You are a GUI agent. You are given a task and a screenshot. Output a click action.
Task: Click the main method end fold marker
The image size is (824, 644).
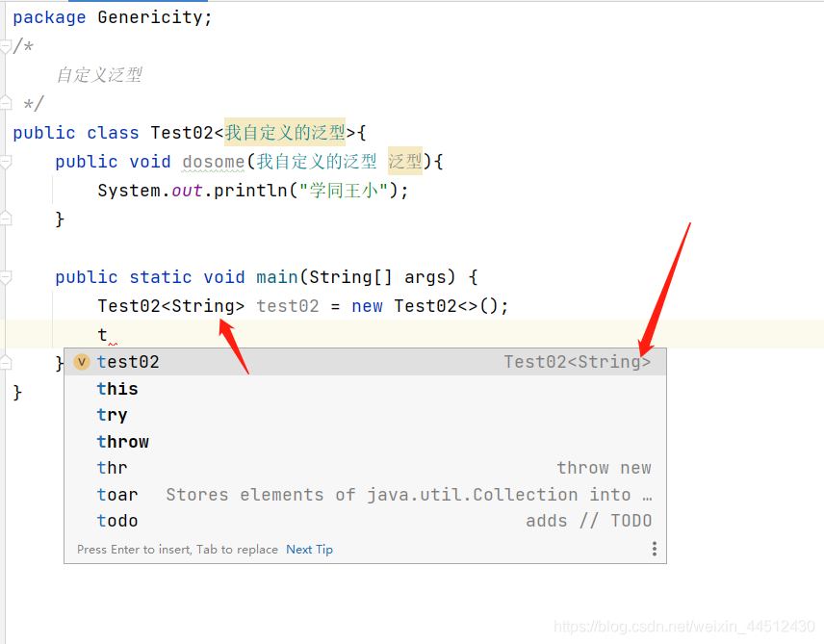click(5, 362)
